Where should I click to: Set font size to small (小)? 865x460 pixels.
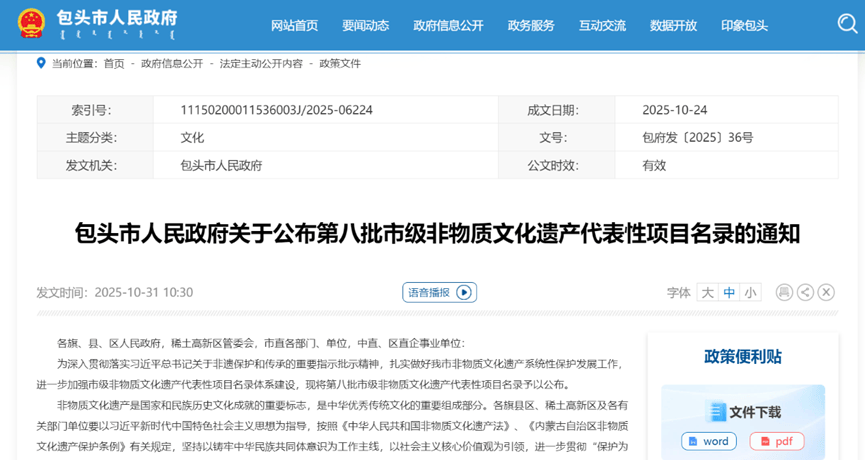click(x=750, y=292)
